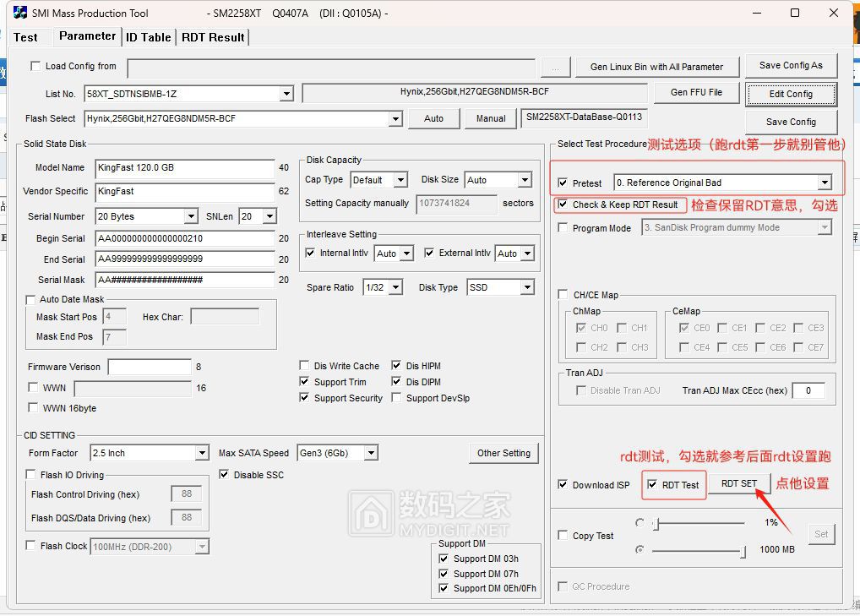Open the Serial Number type dropdown
The height and width of the screenshot is (616, 860).
tap(191, 216)
